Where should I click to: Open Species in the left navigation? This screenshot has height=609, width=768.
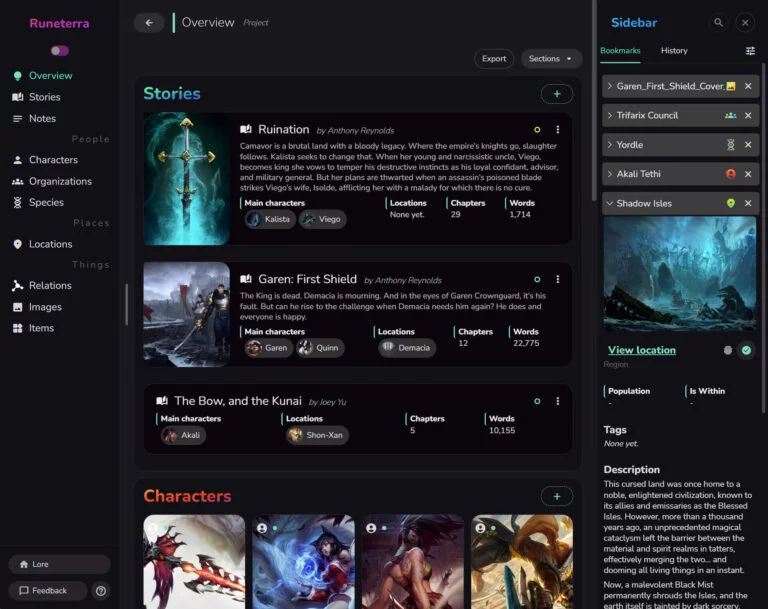coord(46,202)
